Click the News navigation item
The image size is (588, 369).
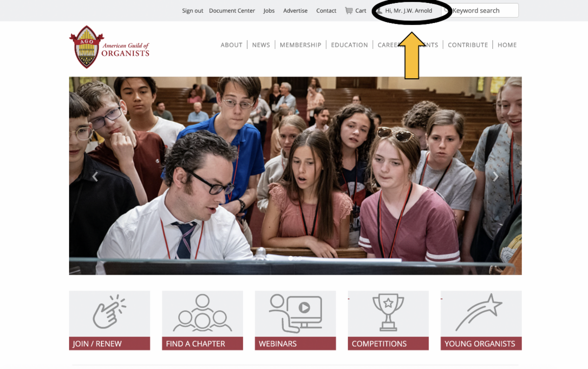pyautogui.click(x=261, y=45)
